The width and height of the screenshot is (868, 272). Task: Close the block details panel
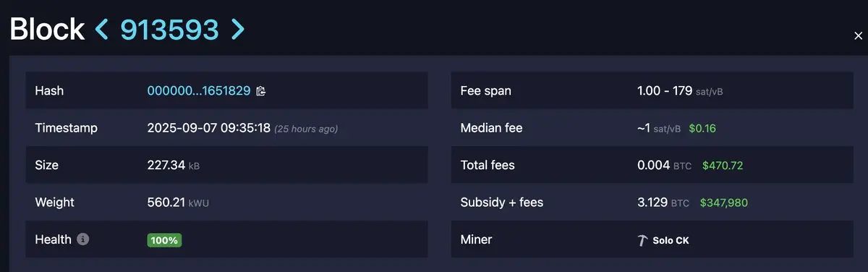pyautogui.click(x=858, y=35)
